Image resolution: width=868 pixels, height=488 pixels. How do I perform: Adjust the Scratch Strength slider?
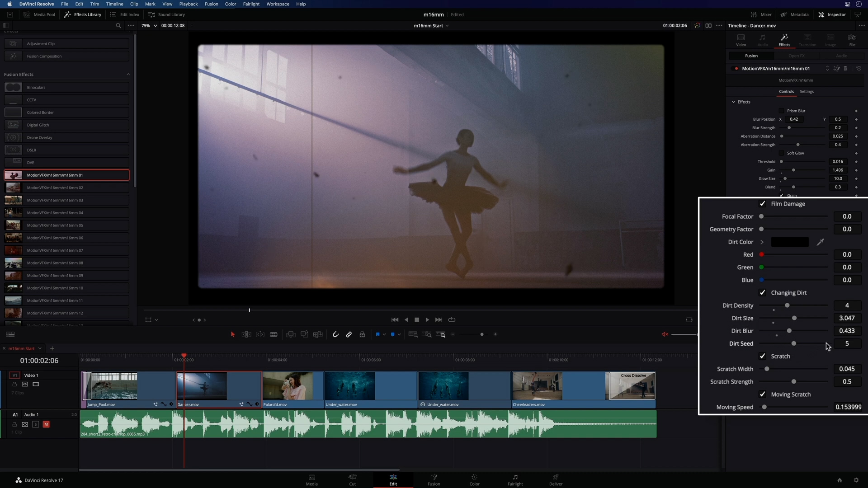793,382
